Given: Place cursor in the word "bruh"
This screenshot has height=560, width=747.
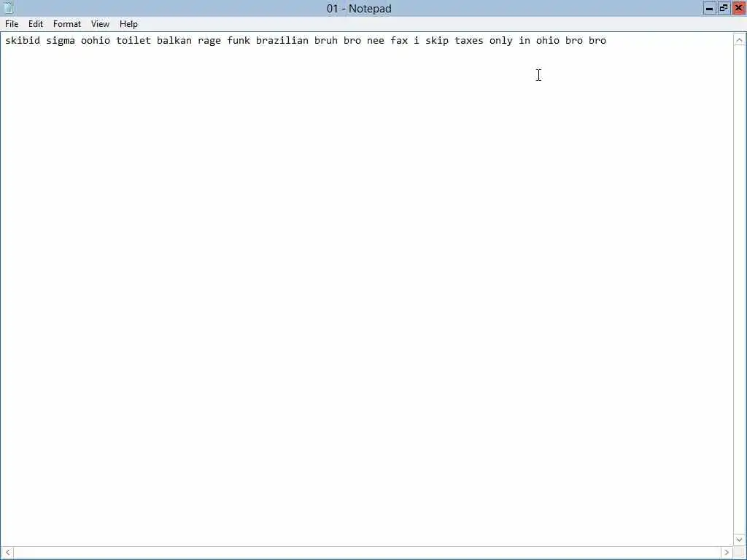Looking at the screenshot, I should pos(326,41).
